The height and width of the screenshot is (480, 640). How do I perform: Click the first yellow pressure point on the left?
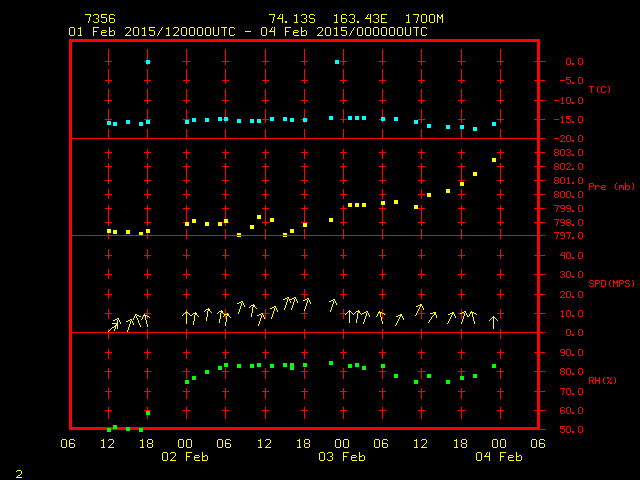coord(109,231)
